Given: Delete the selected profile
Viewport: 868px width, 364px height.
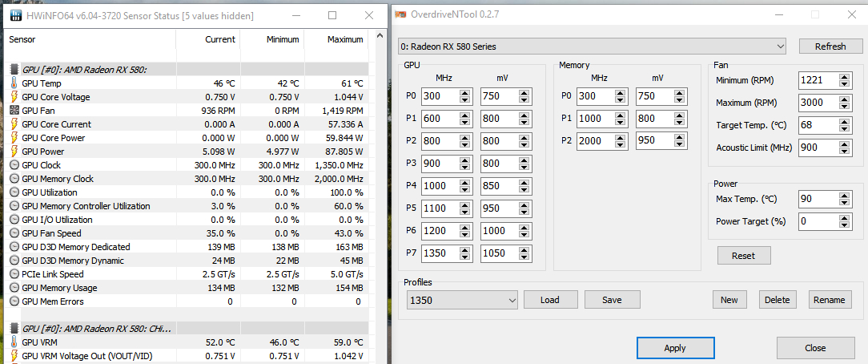Looking at the screenshot, I should pyautogui.click(x=777, y=300).
